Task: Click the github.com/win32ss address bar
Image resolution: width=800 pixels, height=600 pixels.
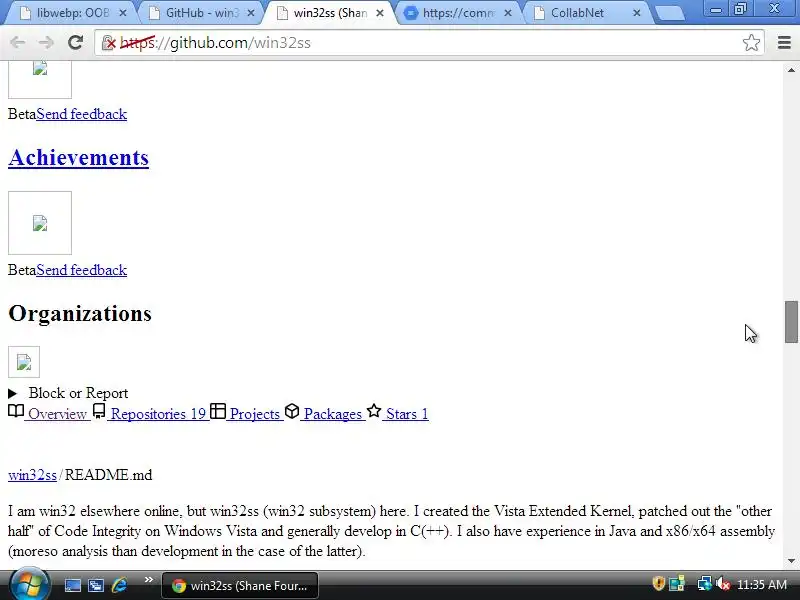Action: pyautogui.click(x=429, y=43)
